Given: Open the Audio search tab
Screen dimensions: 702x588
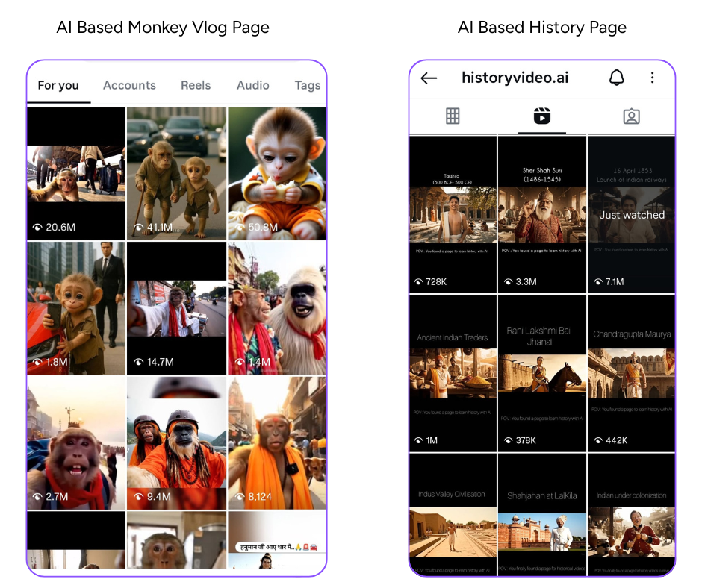Looking at the screenshot, I should pos(252,85).
